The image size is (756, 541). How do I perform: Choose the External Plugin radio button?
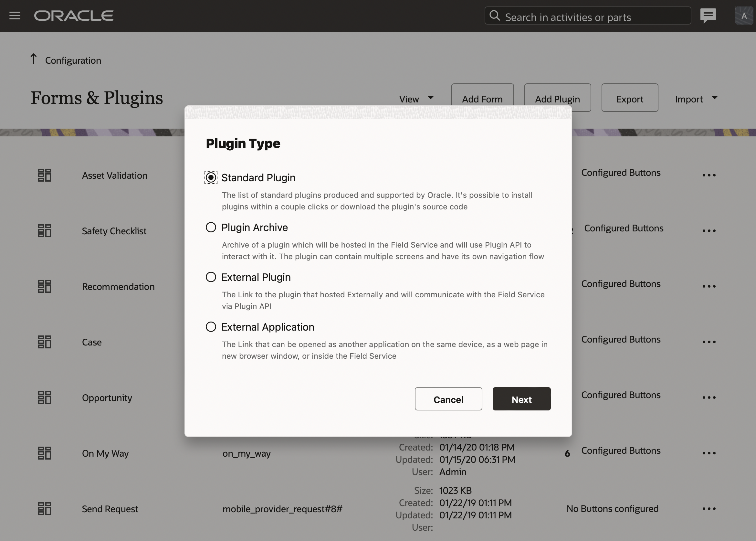[211, 277]
